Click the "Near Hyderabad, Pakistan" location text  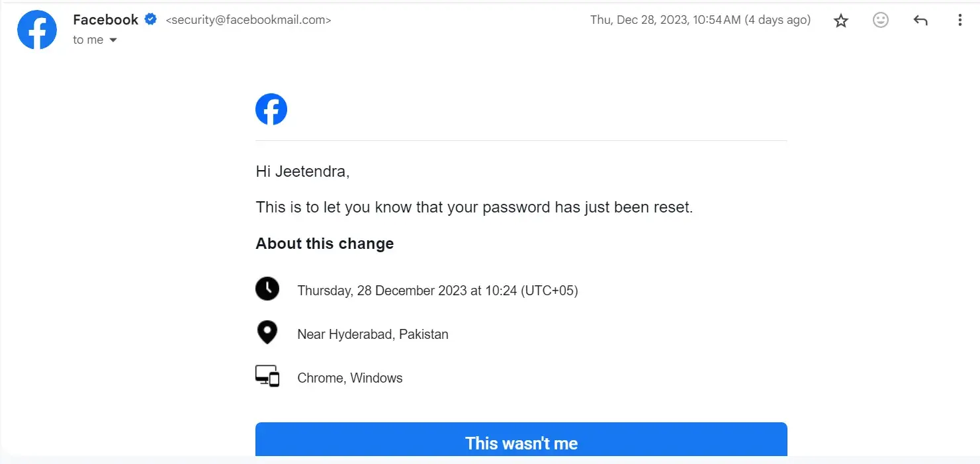pyautogui.click(x=373, y=334)
